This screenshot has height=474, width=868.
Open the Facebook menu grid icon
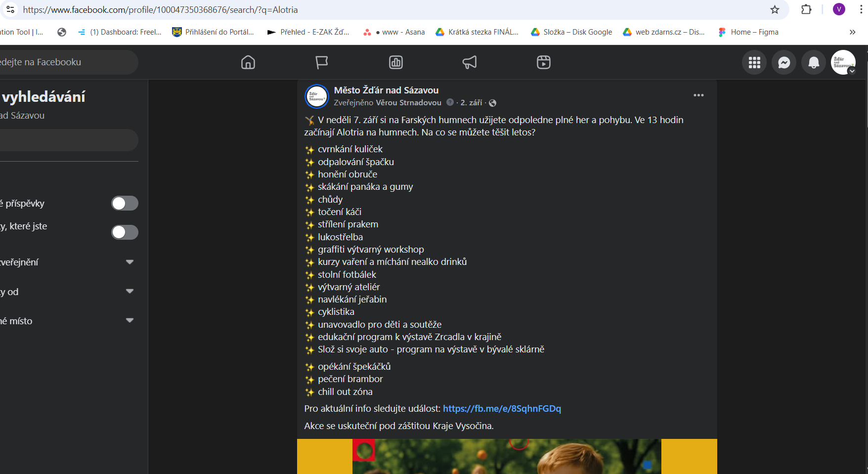754,63
